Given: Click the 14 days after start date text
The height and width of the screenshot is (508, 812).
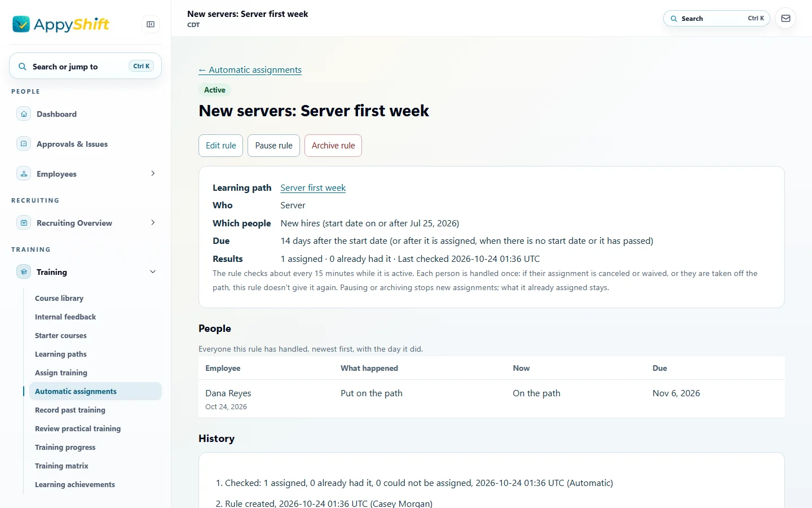Looking at the screenshot, I should click(467, 241).
